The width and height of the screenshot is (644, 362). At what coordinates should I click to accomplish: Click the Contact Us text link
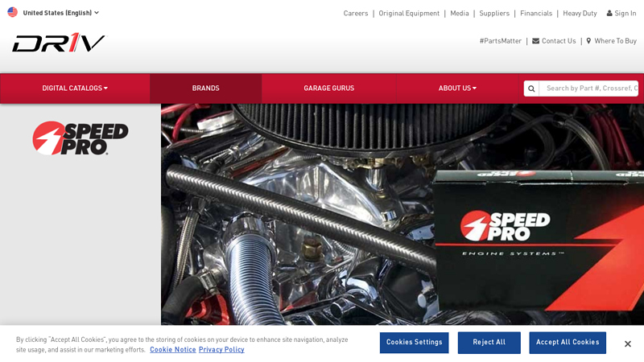[x=559, y=41]
